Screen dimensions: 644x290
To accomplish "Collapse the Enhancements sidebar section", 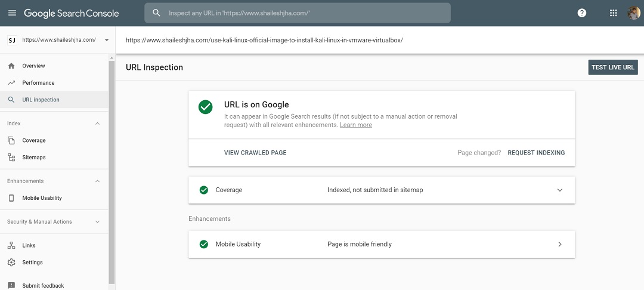I will [97, 181].
